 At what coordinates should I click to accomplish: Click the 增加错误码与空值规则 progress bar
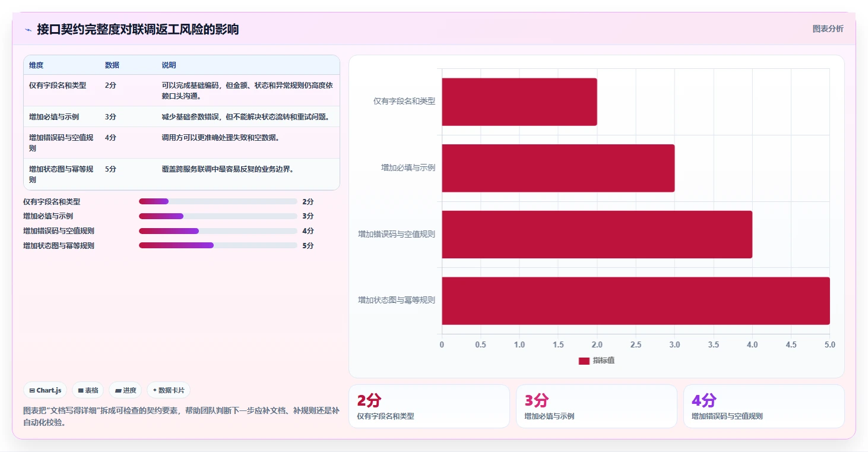pyautogui.click(x=218, y=231)
